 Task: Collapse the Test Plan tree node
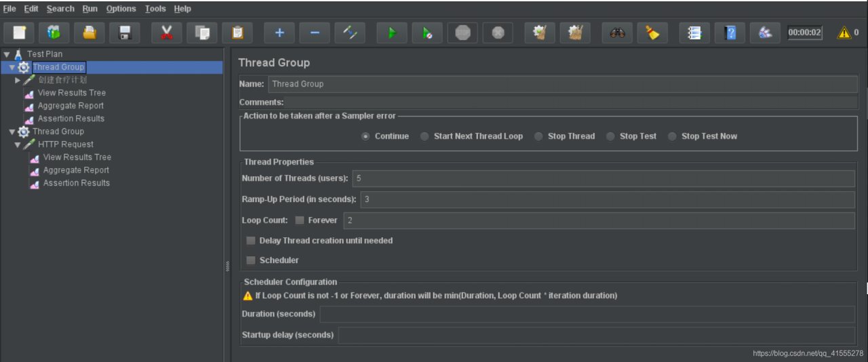pos(7,54)
